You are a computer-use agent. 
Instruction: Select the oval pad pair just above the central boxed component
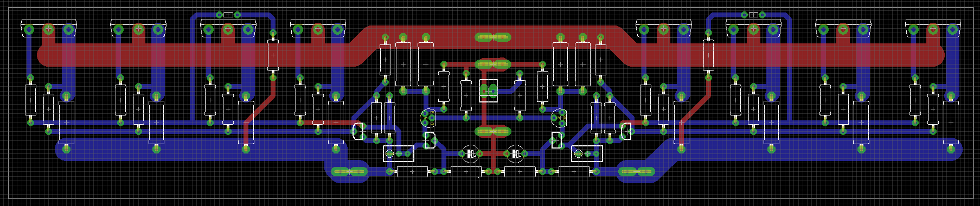pos(493,65)
